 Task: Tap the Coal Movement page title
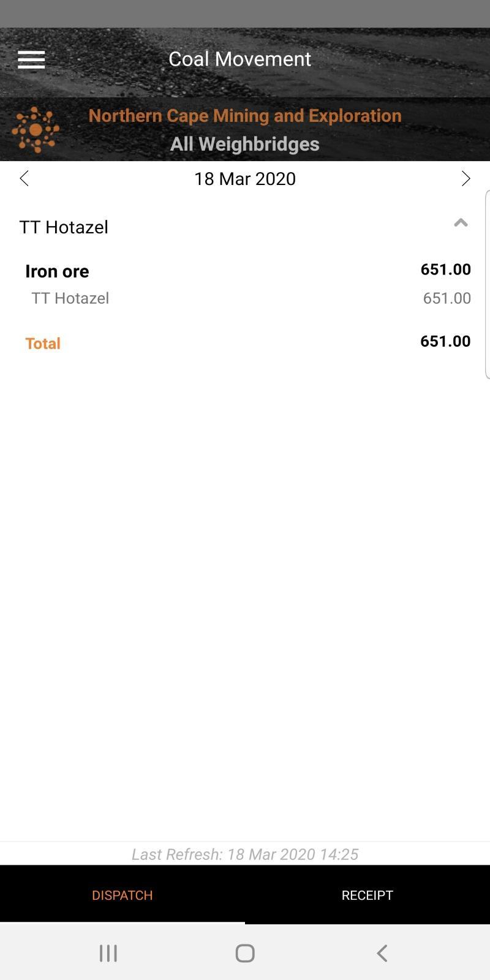pyautogui.click(x=240, y=59)
